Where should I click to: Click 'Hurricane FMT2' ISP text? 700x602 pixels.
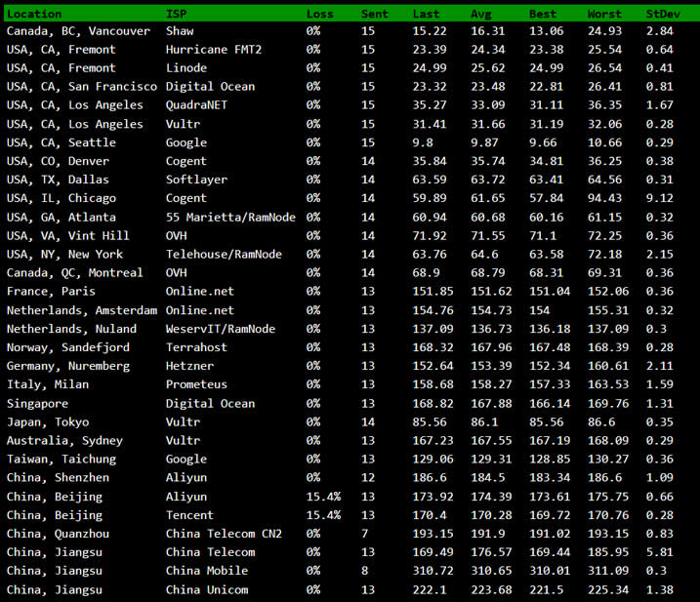pyautogui.click(x=214, y=50)
